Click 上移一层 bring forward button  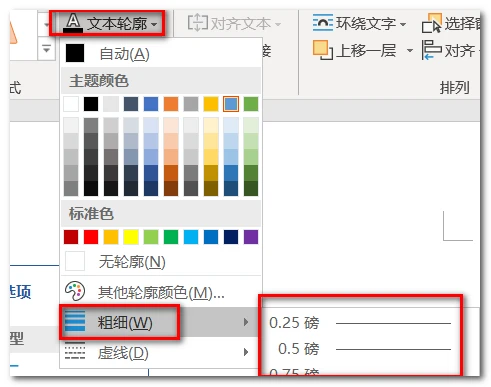(x=355, y=50)
